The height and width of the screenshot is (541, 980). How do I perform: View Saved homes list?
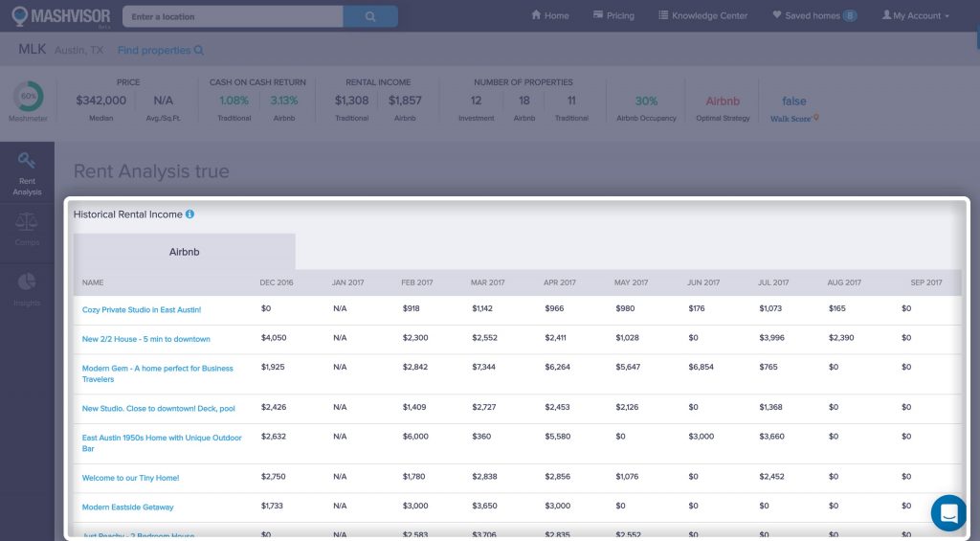[x=813, y=16]
